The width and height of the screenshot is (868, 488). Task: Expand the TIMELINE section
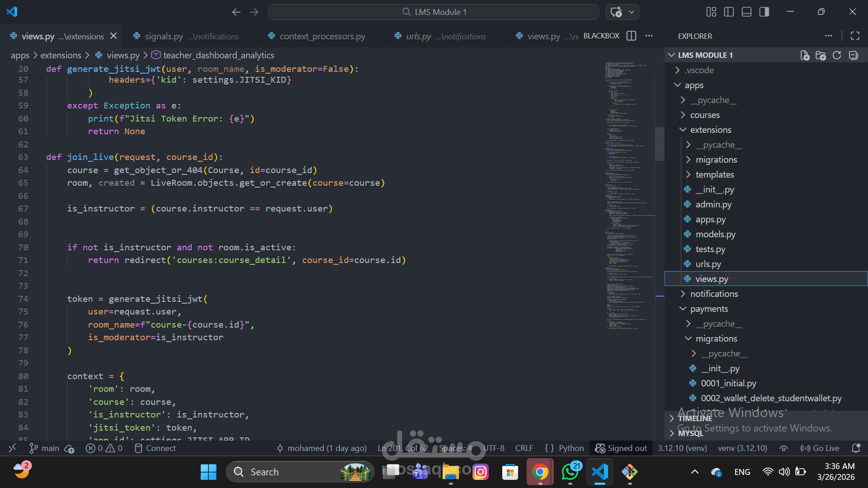[x=695, y=418]
